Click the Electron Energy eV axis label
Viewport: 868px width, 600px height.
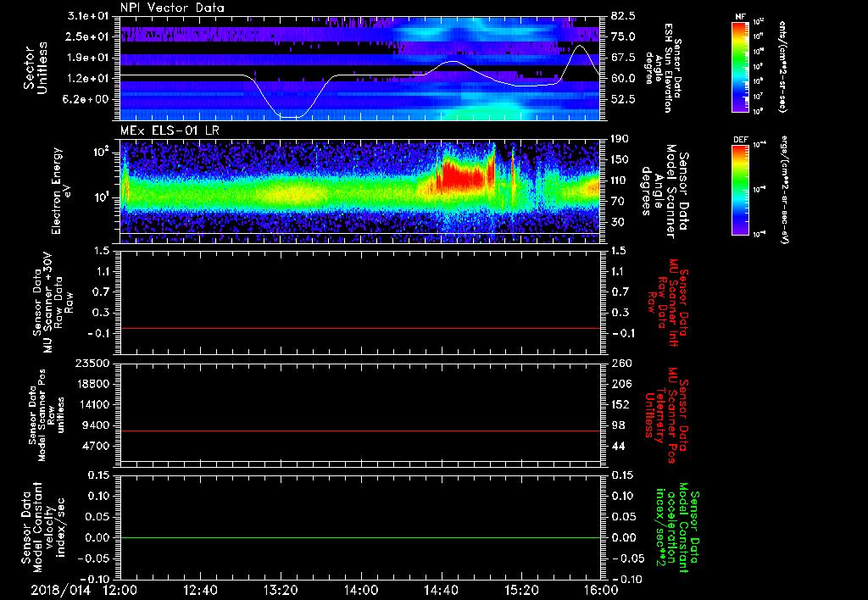pyautogui.click(x=62, y=191)
